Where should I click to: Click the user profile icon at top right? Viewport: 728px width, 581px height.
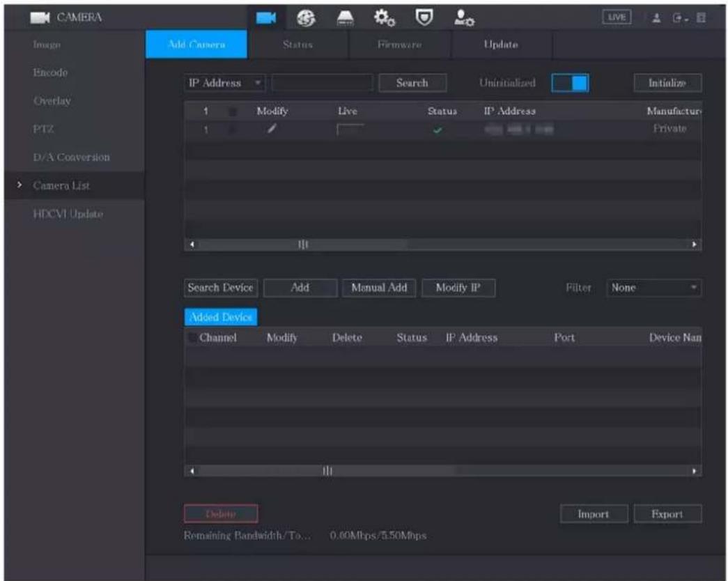[656, 18]
